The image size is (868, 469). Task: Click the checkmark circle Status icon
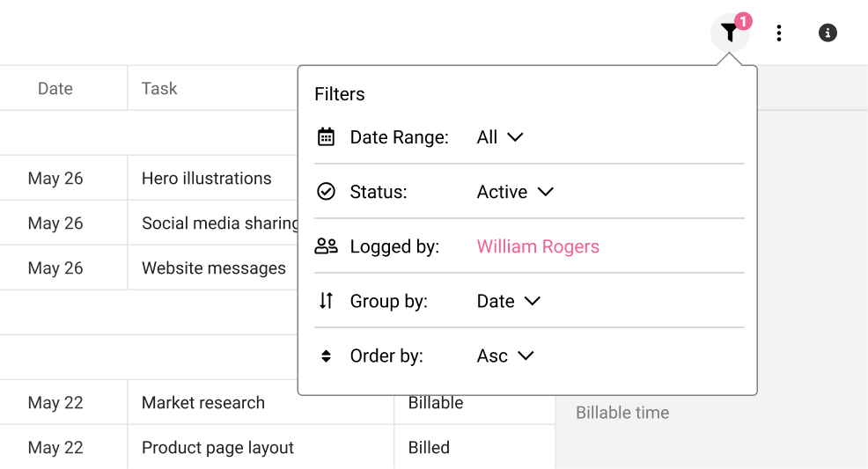pyautogui.click(x=326, y=191)
